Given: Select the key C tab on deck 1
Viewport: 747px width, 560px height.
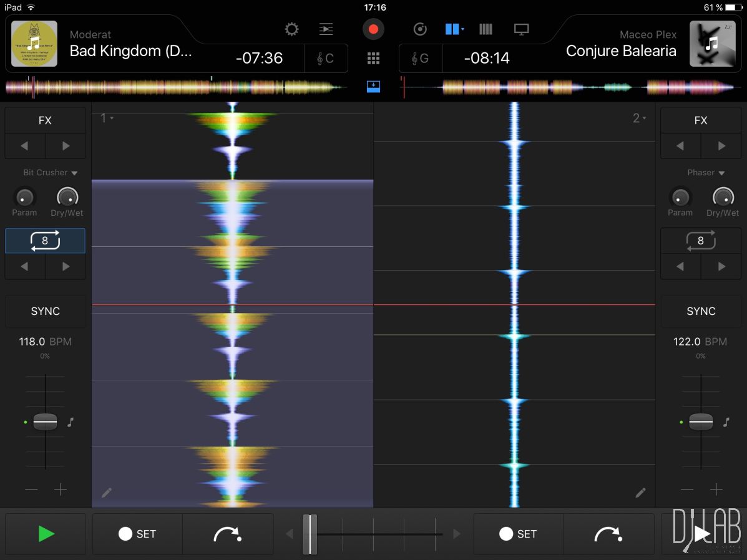Looking at the screenshot, I should click(325, 59).
